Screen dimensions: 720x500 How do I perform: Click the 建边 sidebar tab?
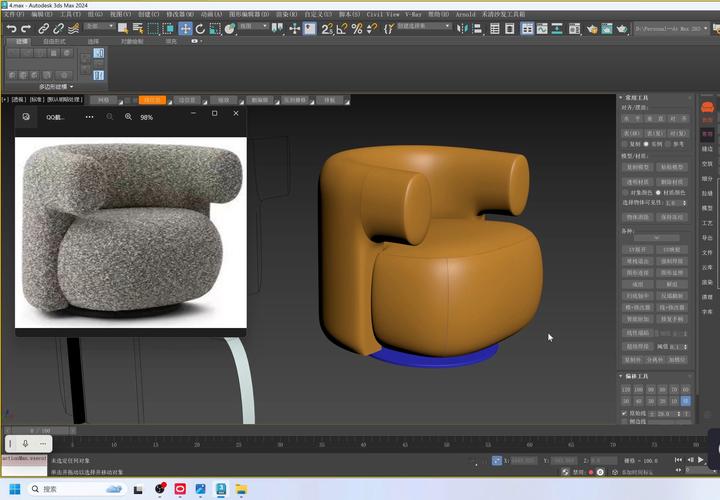[x=707, y=149]
